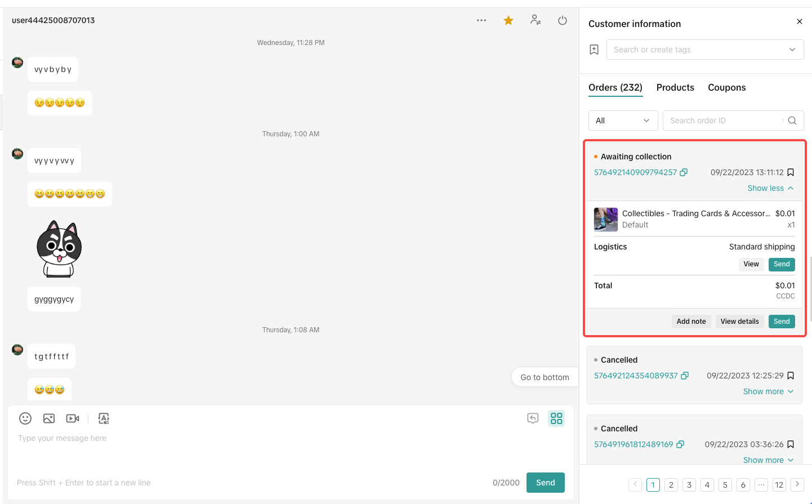Image resolution: width=812 pixels, height=504 pixels.
Task: Copy order ID 576492140909794257
Action: 684,172
